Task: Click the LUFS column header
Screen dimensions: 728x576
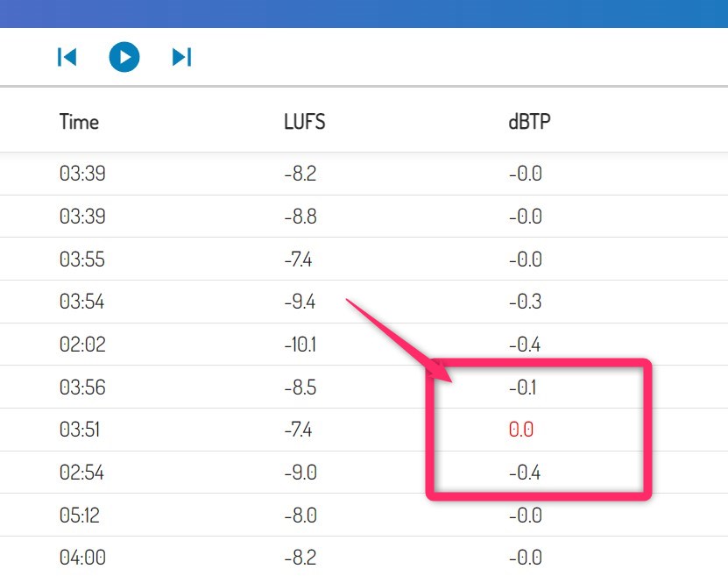Action: 305,122
